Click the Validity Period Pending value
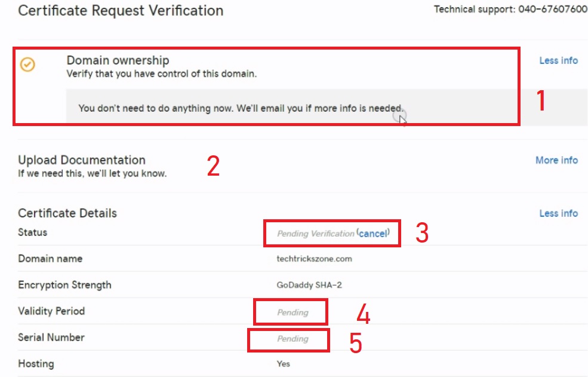Image resolution: width=588 pixels, height=377 pixels. (x=293, y=312)
